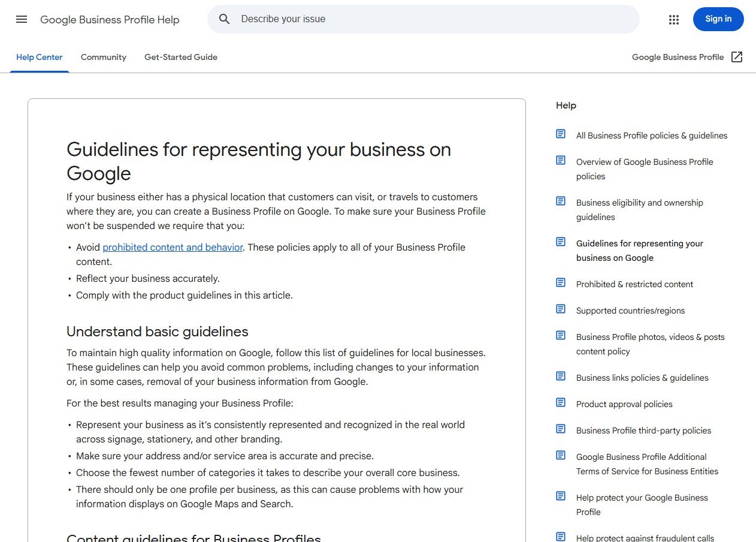Click the article icon next to Overview of Google Business Profile

[x=561, y=160]
